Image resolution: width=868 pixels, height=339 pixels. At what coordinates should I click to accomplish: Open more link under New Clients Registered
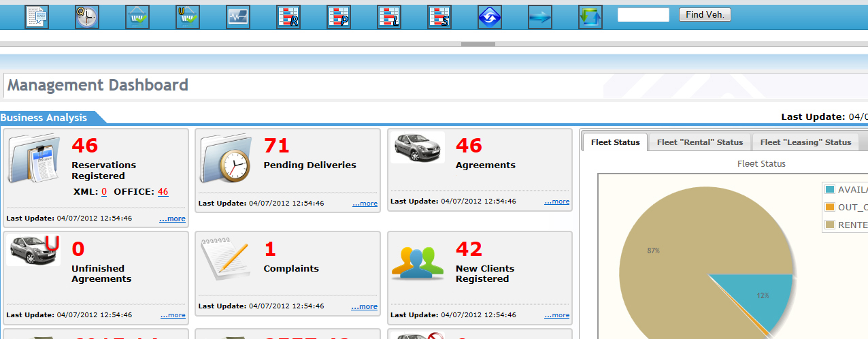557,315
